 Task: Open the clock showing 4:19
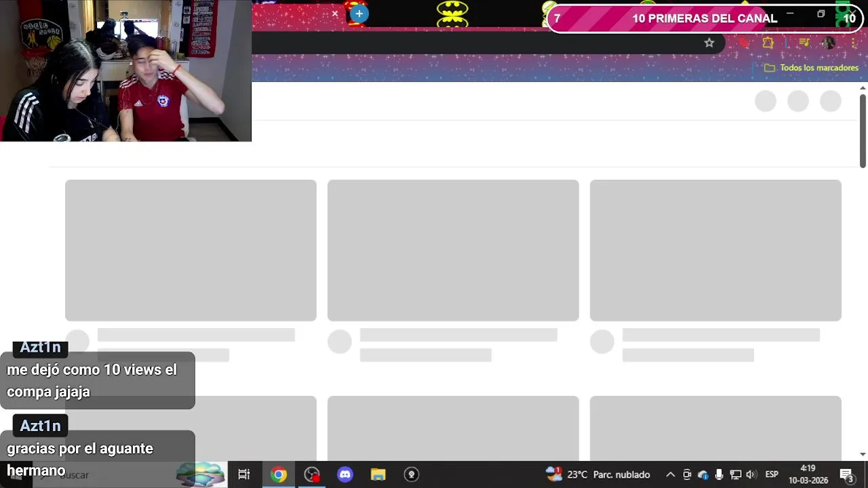pos(808,474)
